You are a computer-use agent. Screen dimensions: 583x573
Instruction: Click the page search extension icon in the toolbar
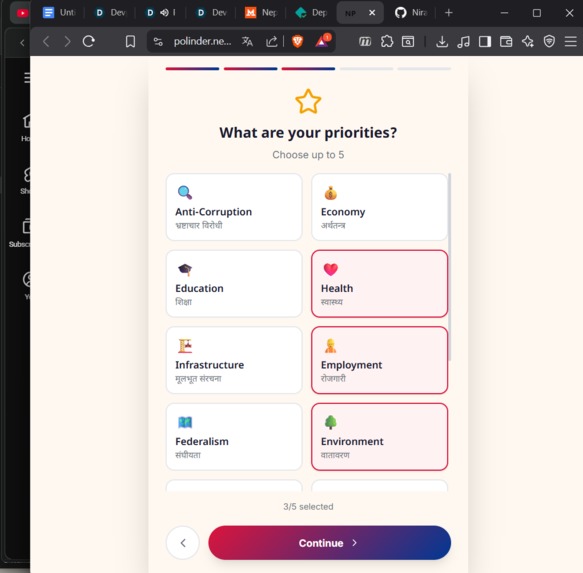tap(408, 41)
